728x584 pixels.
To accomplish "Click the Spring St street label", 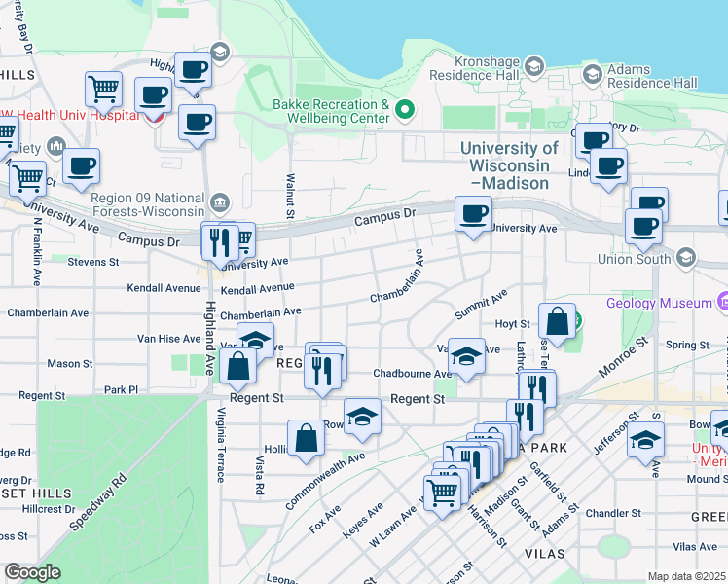I will pos(687,345).
